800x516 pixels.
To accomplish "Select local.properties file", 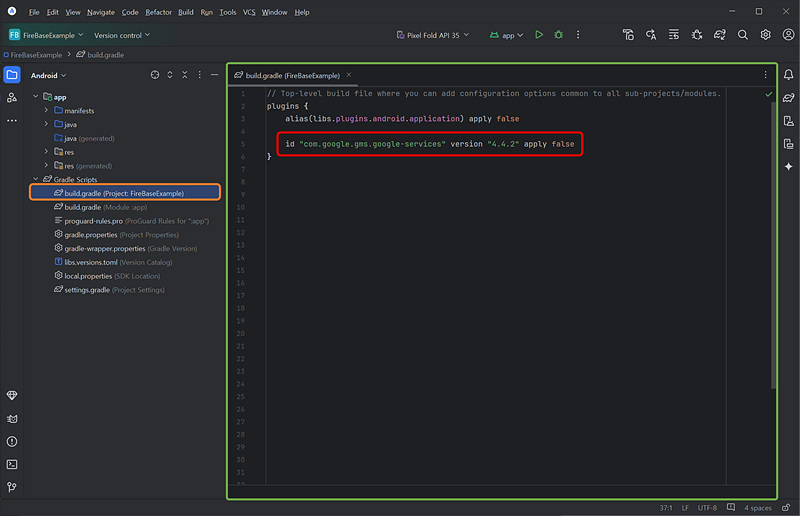I will [107, 276].
